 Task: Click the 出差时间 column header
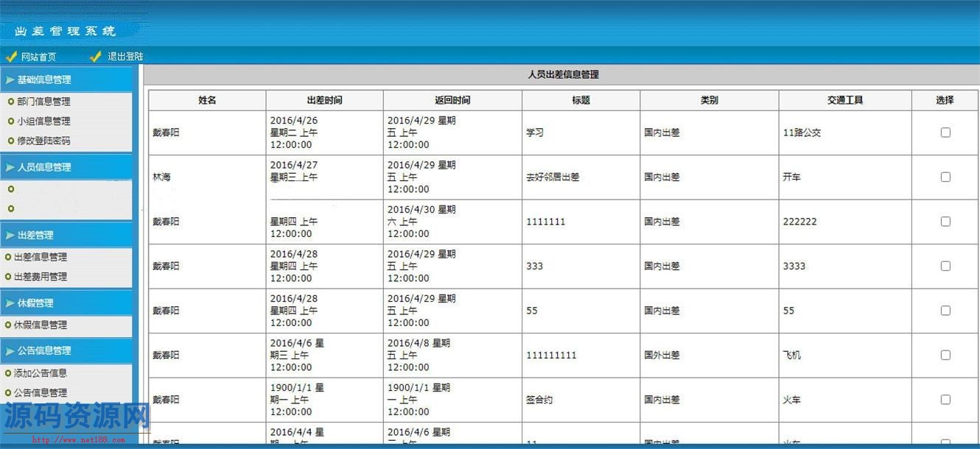click(324, 100)
